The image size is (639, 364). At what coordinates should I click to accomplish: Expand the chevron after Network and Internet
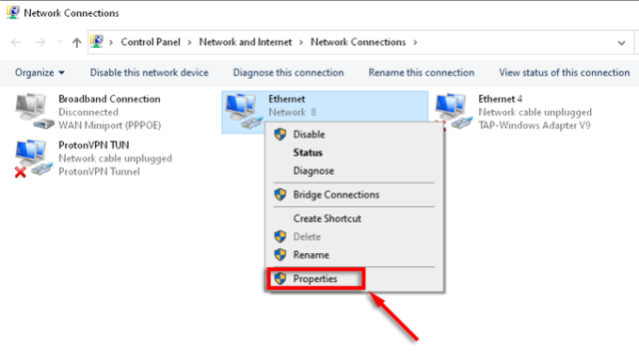pyautogui.click(x=302, y=42)
